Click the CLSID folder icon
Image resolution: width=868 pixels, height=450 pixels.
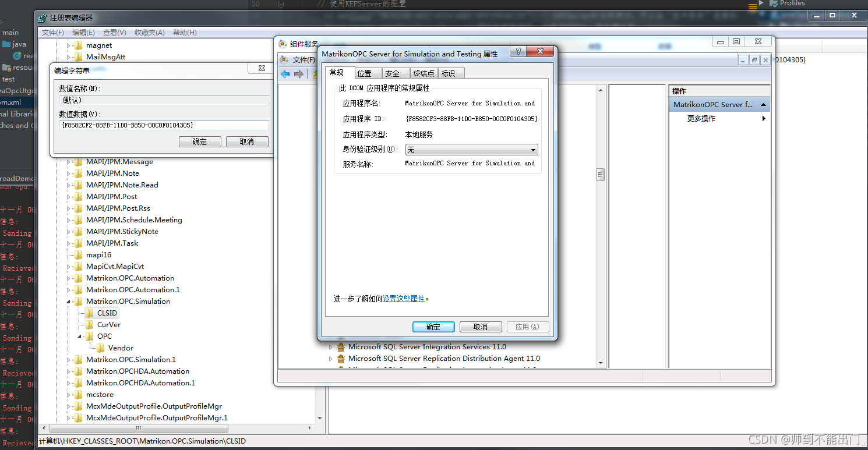coord(90,313)
